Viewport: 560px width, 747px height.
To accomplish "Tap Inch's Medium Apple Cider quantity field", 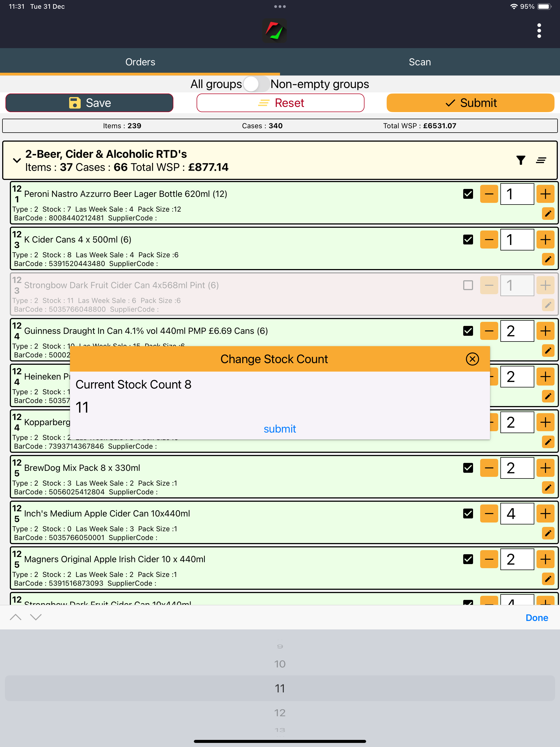I will 517,514.
